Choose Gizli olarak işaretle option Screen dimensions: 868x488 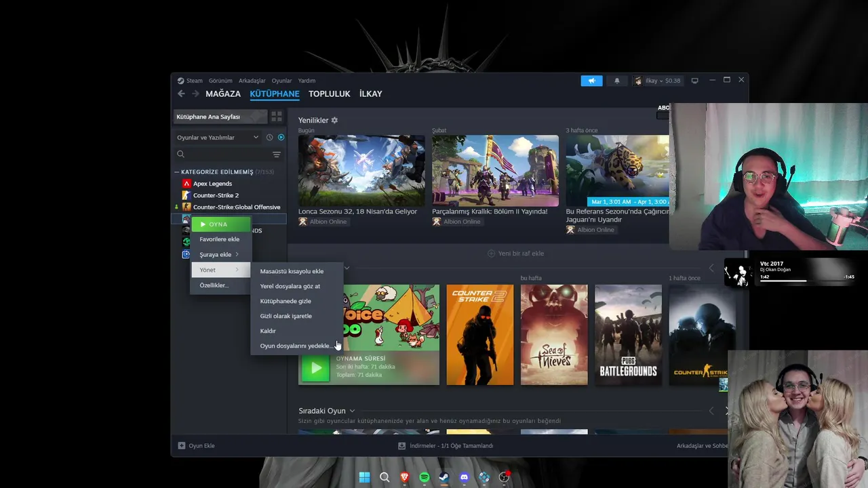285,316
